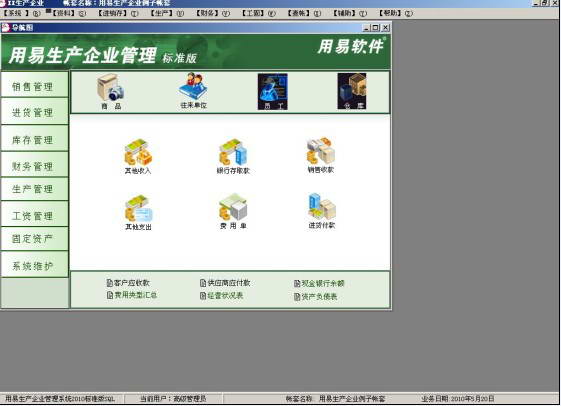Open the 客户应收款 report link
Viewport: 561px width, 406px height.
tap(128, 283)
